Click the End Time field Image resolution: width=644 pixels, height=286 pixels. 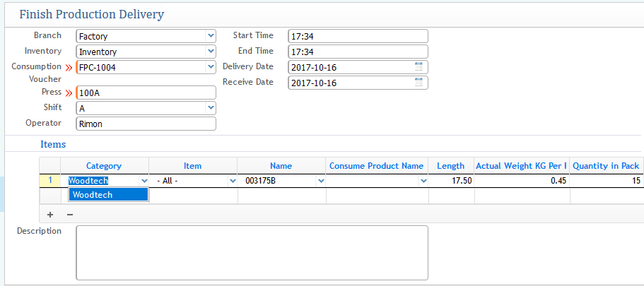tap(358, 52)
